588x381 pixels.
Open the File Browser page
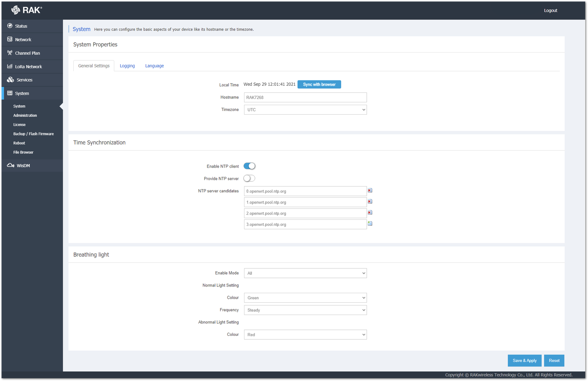tap(23, 152)
